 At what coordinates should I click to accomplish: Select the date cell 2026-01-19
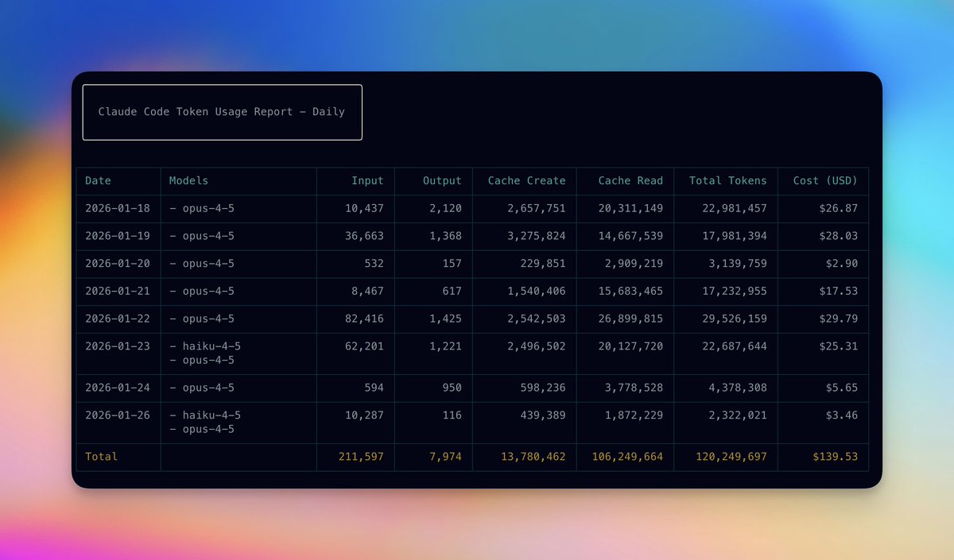tap(118, 236)
